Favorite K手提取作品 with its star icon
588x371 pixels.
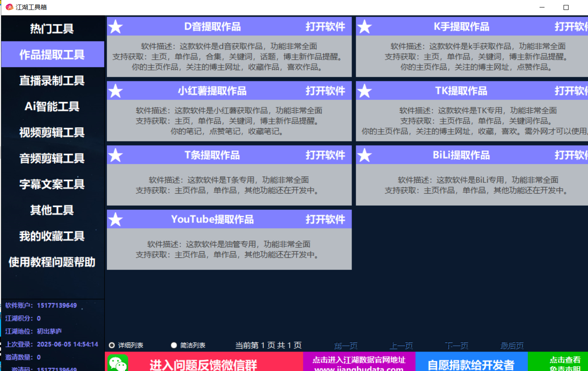[x=364, y=27]
